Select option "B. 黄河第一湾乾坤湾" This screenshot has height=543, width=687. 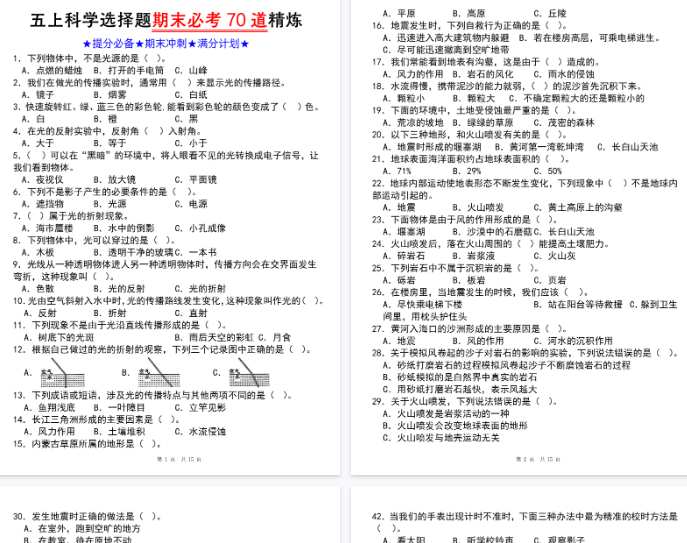[539, 147]
